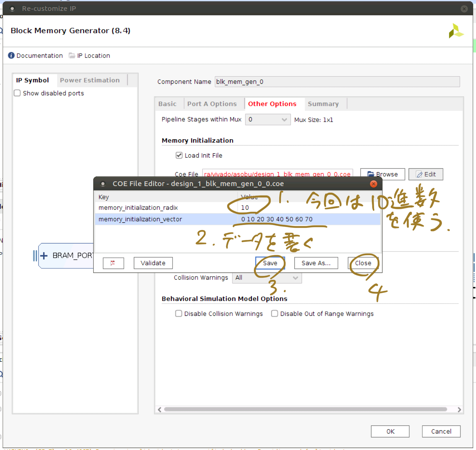Viewport: 476px width, 450px height.
Task: Expand the BRAM_PORT plus icon
Action: point(44,256)
